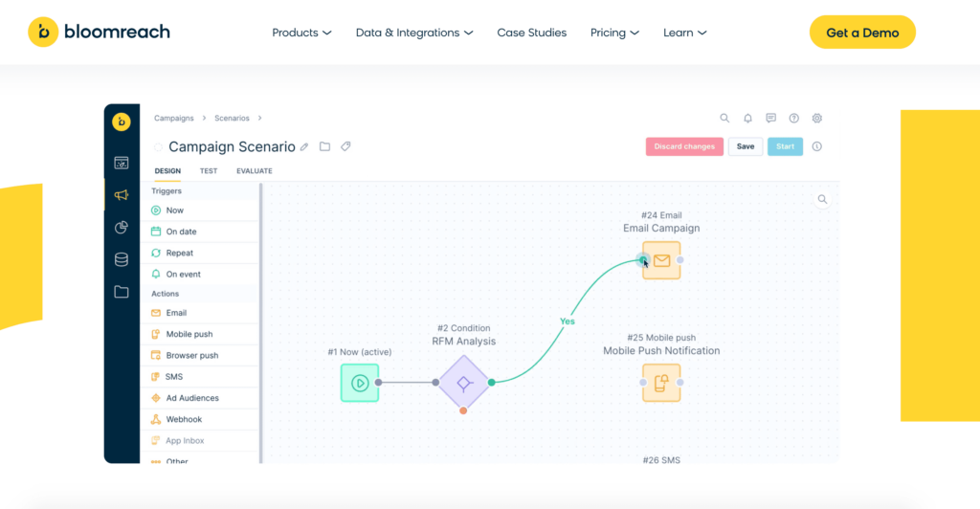The image size is (980, 509).
Task: Click the Save button
Action: click(745, 146)
